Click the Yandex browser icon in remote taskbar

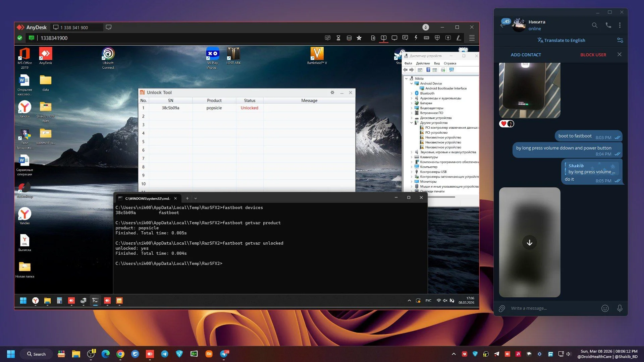[35, 301]
